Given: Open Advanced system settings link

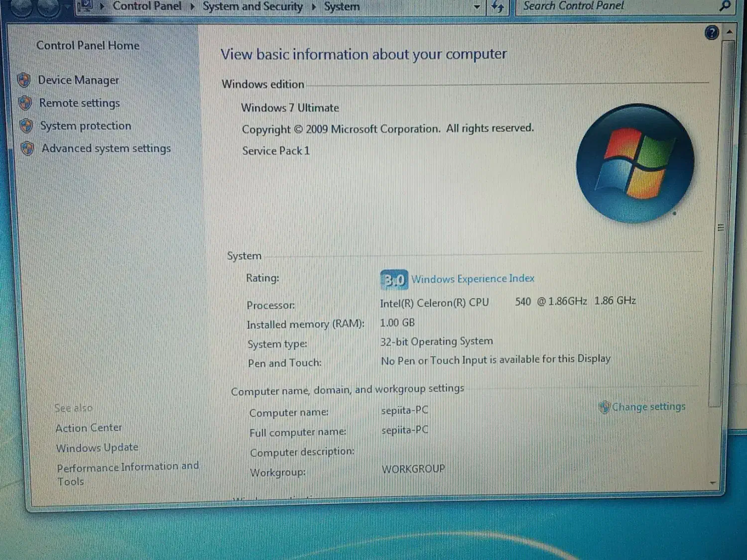Looking at the screenshot, I should coord(106,148).
